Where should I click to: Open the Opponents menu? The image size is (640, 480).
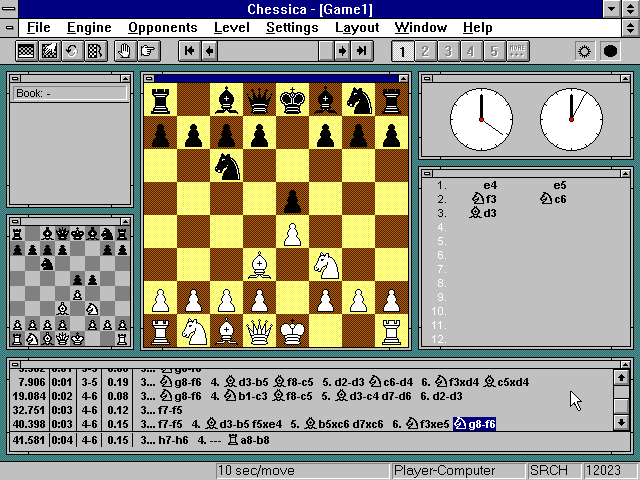pyautogui.click(x=162, y=27)
